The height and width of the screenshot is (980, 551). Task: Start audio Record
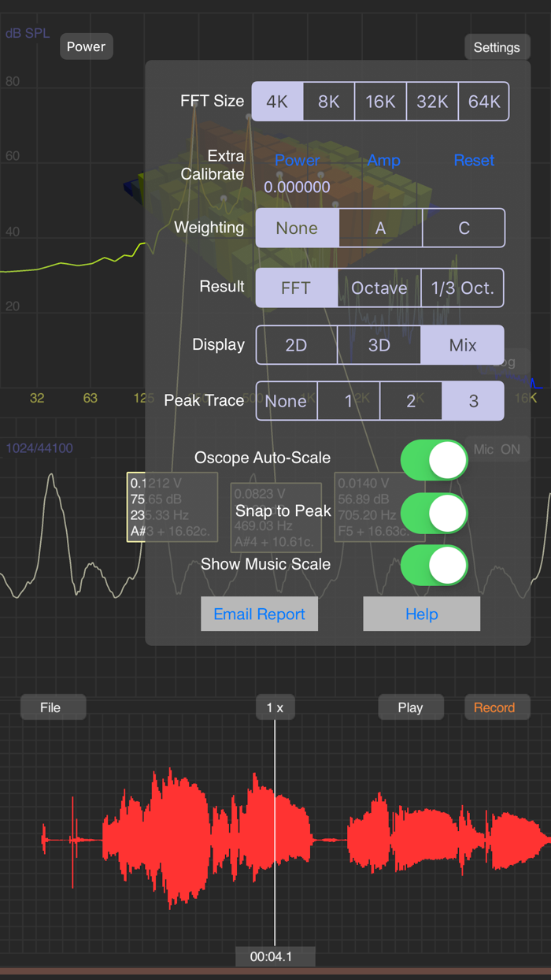pos(496,707)
